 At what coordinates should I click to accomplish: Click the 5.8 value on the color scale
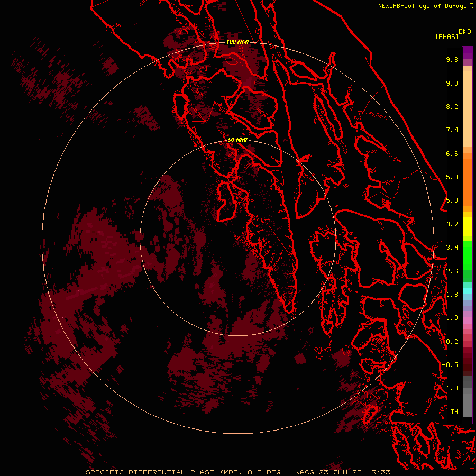(452, 177)
